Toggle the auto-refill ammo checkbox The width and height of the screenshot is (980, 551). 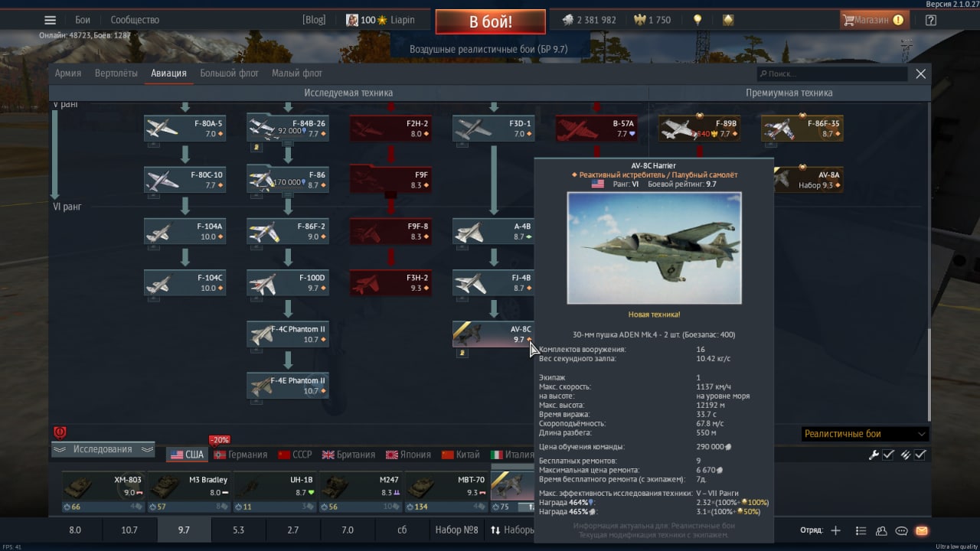[x=920, y=455]
